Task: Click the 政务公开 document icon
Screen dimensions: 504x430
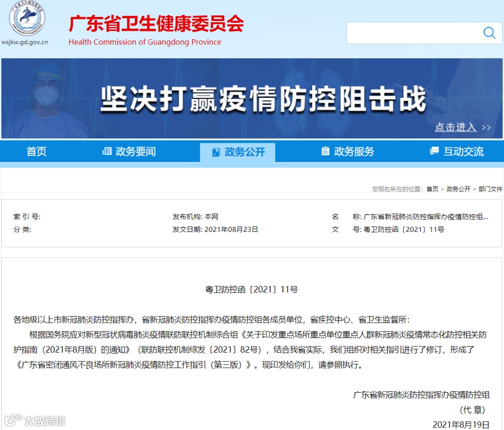Action: tap(216, 152)
